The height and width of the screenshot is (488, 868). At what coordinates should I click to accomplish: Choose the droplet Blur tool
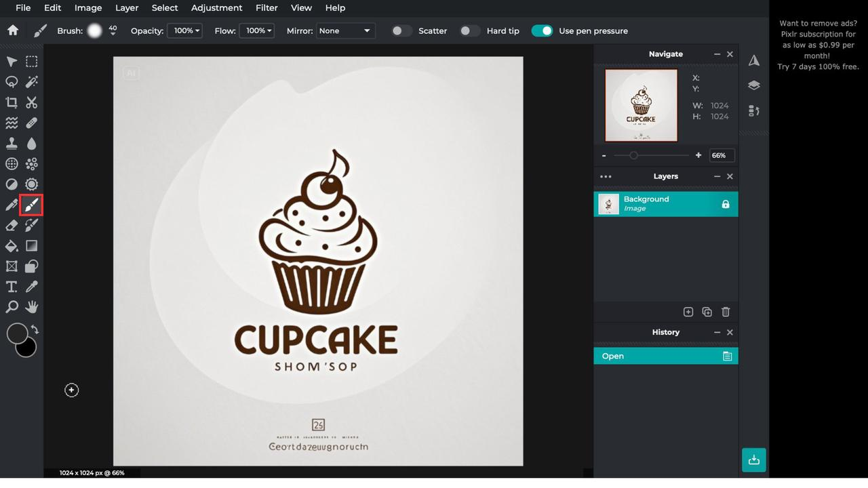[32, 144]
